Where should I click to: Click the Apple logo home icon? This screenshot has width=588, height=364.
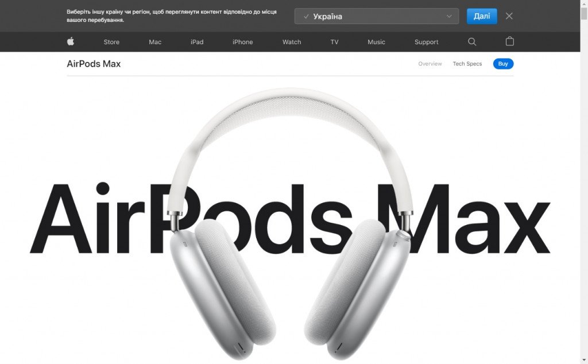[71, 41]
